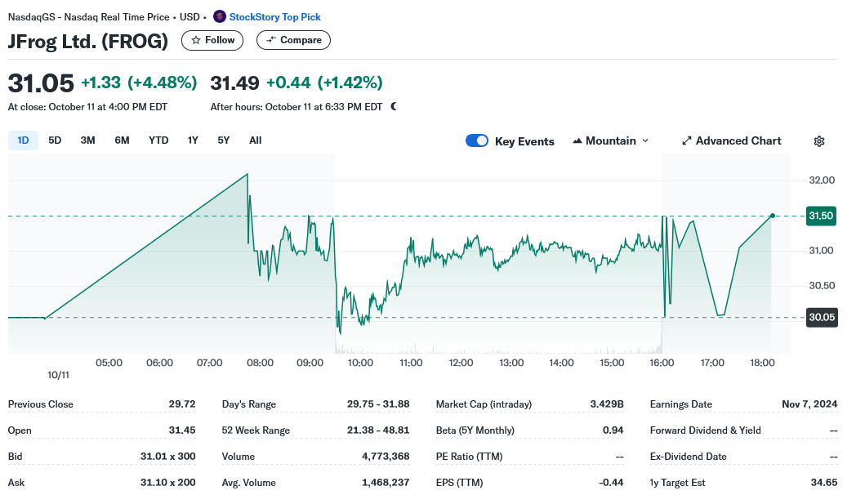Click the StockStory purple badge icon
856x504 pixels.
(x=220, y=16)
